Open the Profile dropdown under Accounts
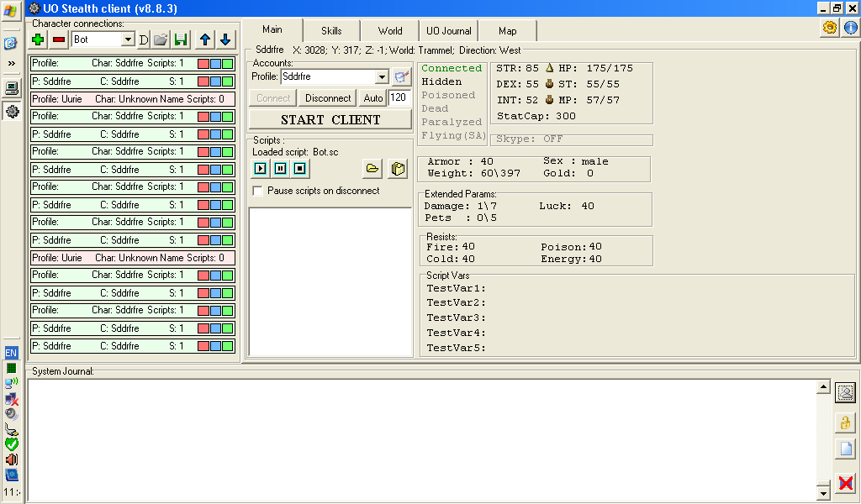The height and width of the screenshot is (504, 861). tap(382, 76)
